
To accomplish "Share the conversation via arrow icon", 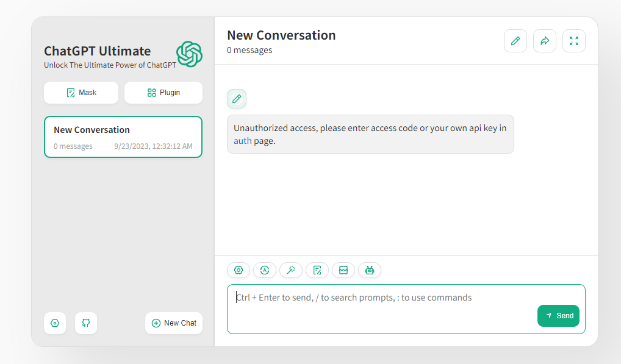I will pyautogui.click(x=545, y=41).
